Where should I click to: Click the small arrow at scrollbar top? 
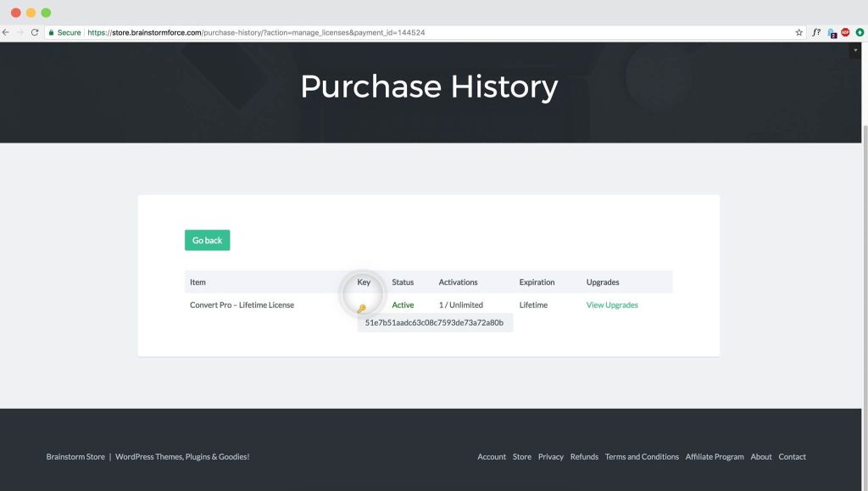coord(855,50)
